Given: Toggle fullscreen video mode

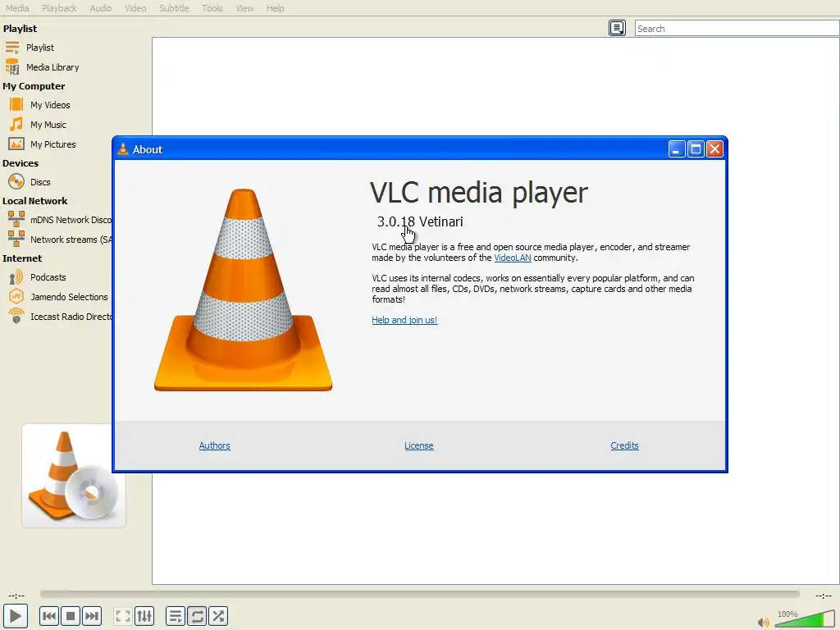Looking at the screenshot, I should click(x=123, y=616).
